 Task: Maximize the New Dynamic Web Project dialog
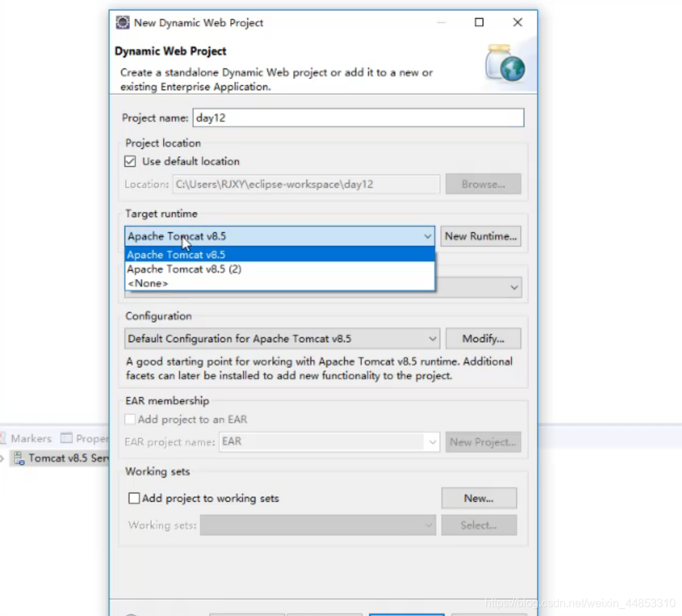[479, 22]
